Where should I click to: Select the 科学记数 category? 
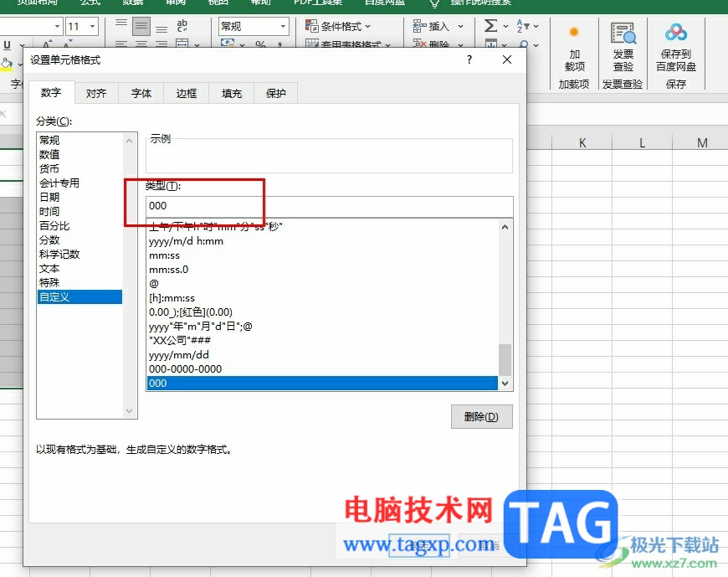click(x=79, y=254)
